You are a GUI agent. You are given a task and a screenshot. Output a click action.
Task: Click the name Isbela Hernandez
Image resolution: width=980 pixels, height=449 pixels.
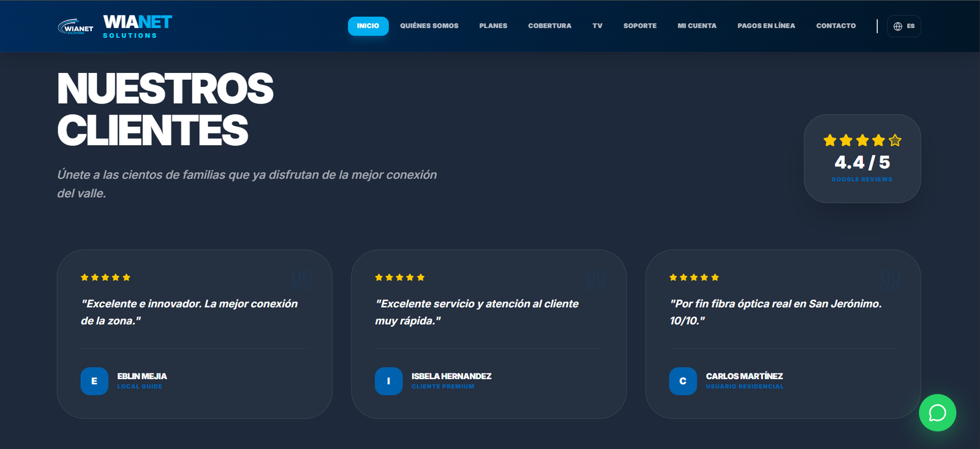pyautogui.click(x=451, y=376)
